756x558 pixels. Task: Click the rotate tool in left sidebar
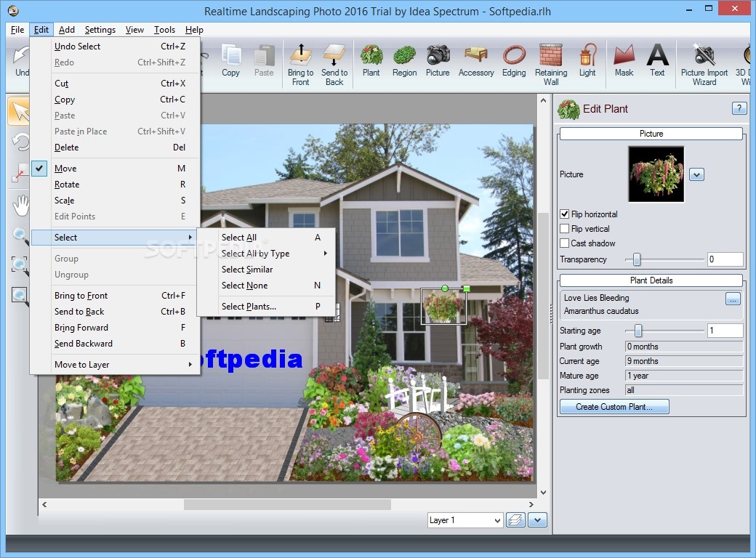[20, 142]
